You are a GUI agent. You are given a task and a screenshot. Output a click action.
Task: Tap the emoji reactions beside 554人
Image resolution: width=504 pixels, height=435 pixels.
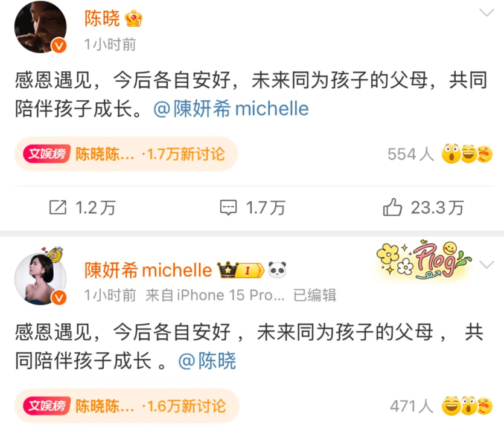[467, 154]
